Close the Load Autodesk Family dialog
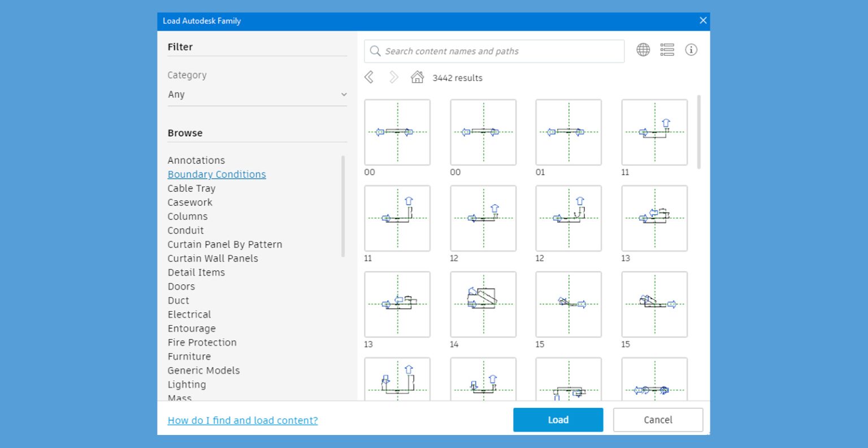This screenshot has width=868, height=448. click(x=702, y=21)
